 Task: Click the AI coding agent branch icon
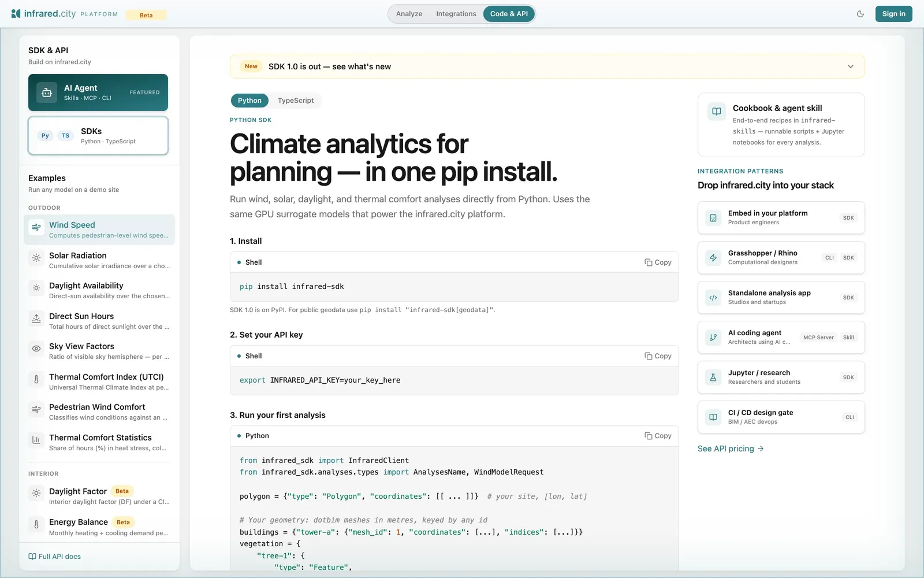coord(713,338)
